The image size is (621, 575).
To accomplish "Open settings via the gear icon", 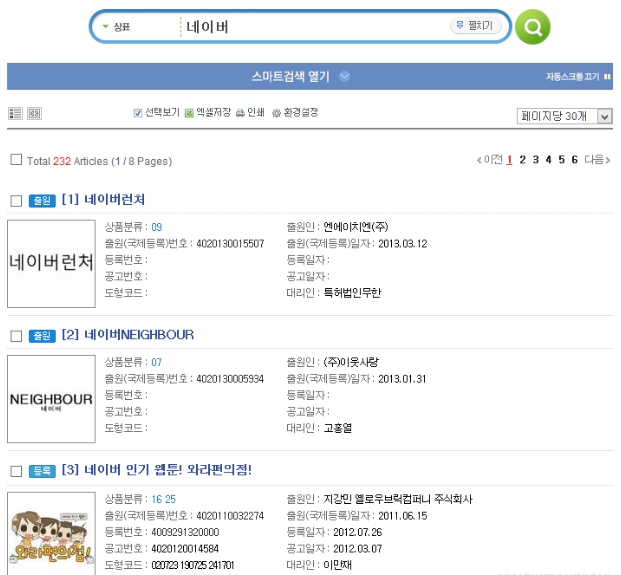I will (x=276, y=113).
